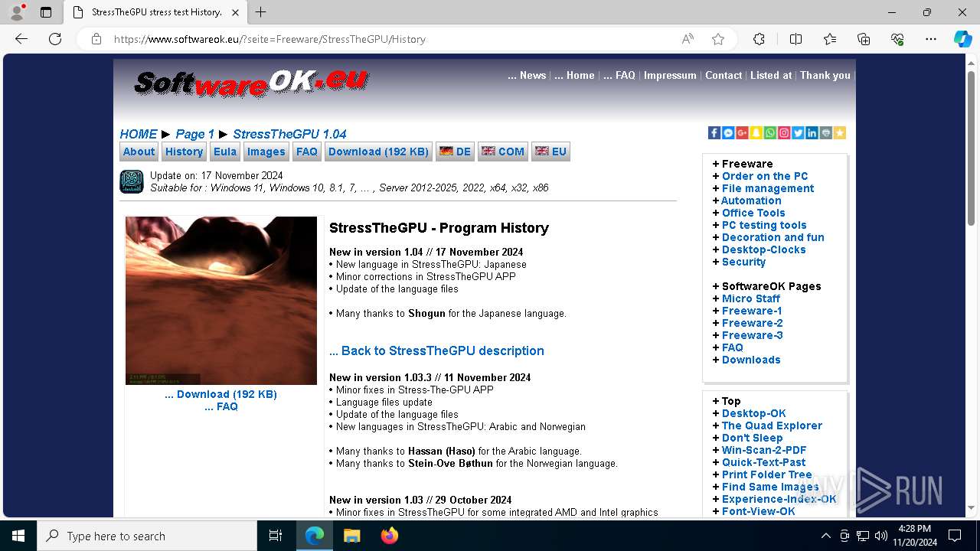Open Micro Staff page link
Image resolution: width=980 pixels, height=551 pixels.
tap(751, 298)
